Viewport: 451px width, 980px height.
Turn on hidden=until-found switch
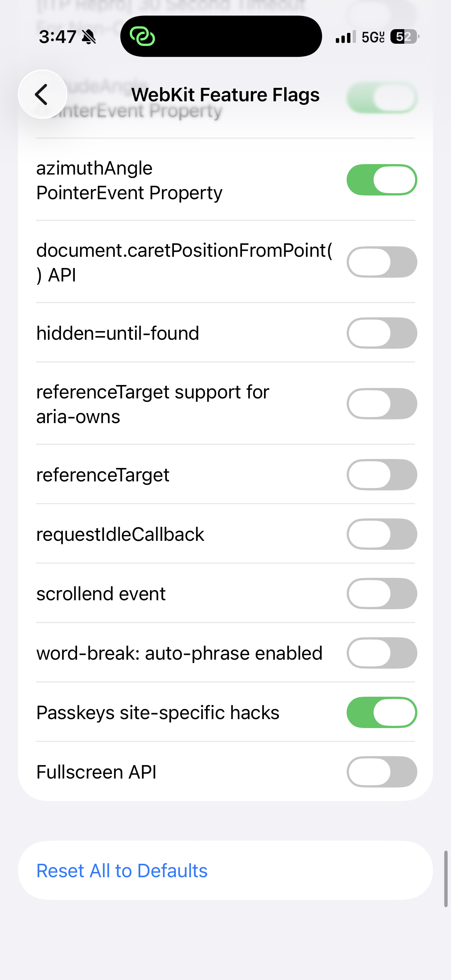[382, 333]
